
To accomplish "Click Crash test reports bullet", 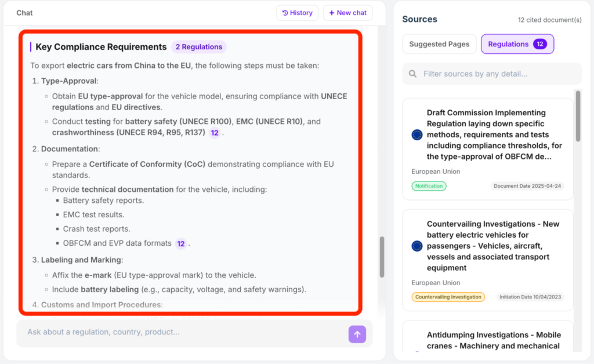I will (x=97, y=229).
